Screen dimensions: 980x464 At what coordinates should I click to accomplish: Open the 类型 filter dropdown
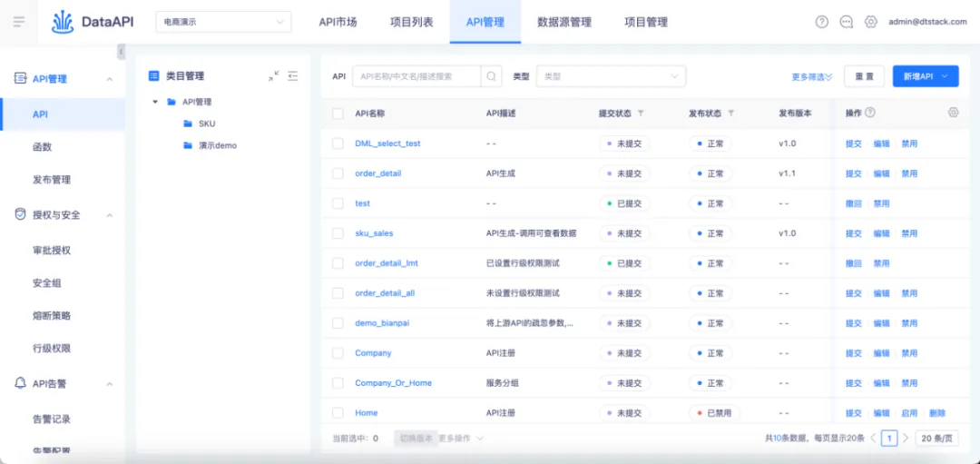pyautogui.click(x=611, y=77)
